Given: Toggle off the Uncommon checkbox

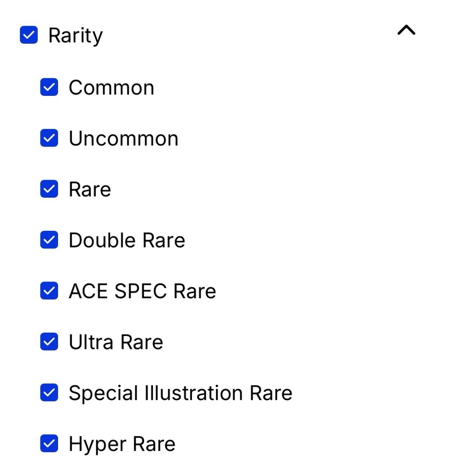Looking at the screenshot, I should [49, 138].
